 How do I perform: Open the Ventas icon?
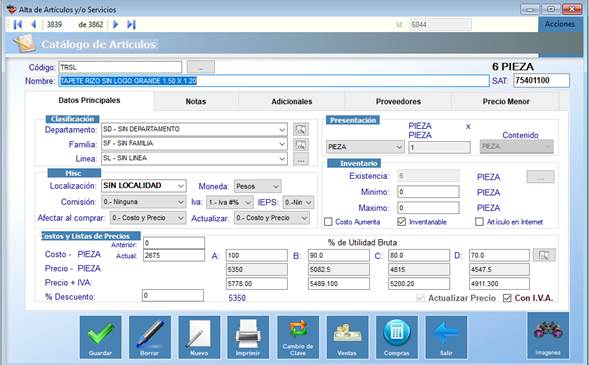[x=347, y=337]
